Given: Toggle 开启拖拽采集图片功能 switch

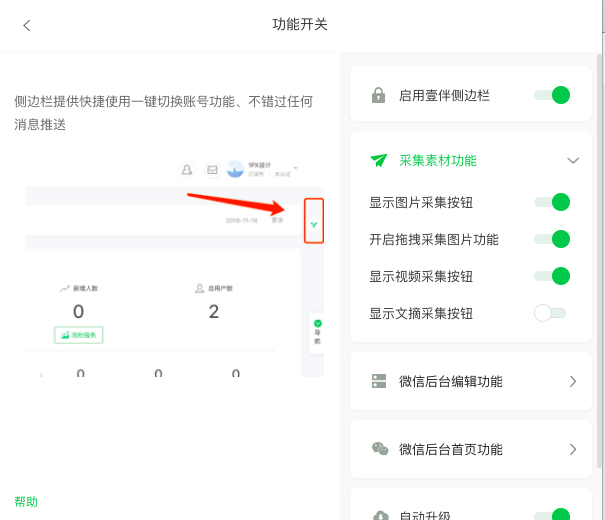Looking at the screenshot, I should tap(551, 239).
